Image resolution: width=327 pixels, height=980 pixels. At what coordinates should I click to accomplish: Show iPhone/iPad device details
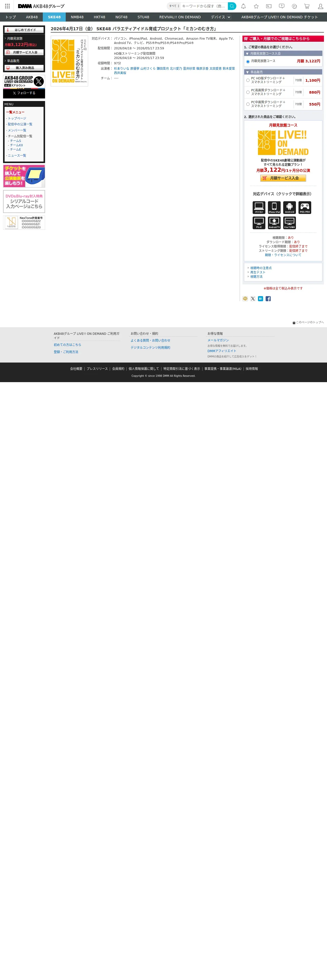click(274, 207)
